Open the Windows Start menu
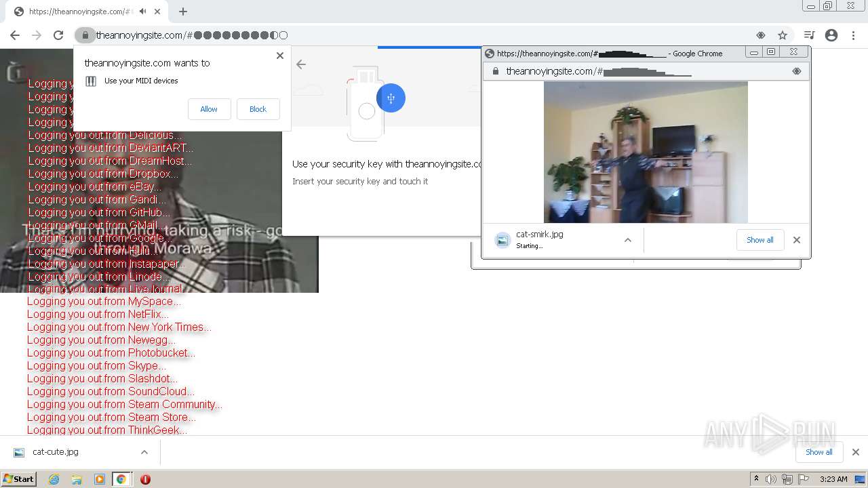Viewport: 868px width, 488px height. click(18, 479)
